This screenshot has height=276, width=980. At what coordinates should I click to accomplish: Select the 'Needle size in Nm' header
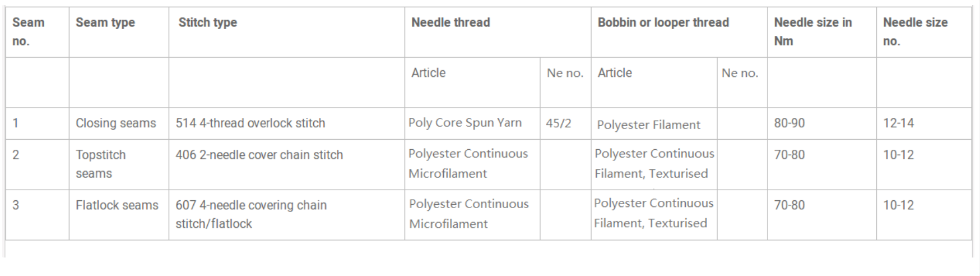pos(822,32)
